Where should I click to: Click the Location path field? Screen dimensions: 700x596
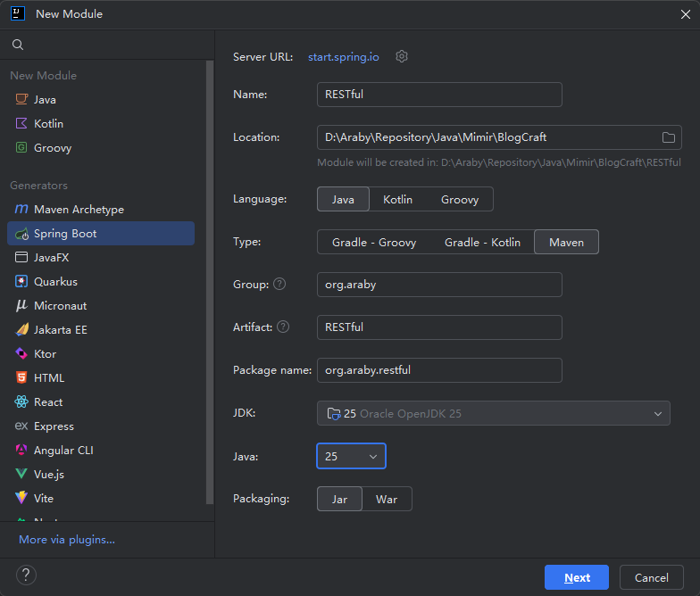pos(499,137)
